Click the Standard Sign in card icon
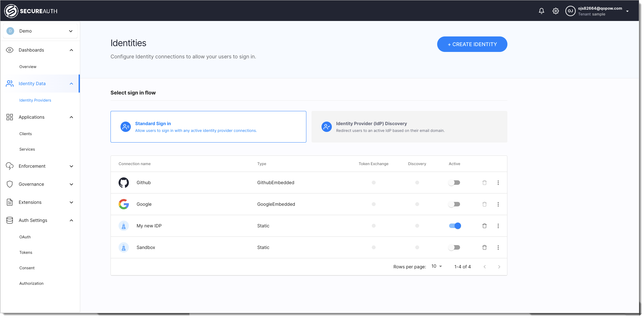Image resolution: width=644 pixels, height=318 pixels. point(126,127)
